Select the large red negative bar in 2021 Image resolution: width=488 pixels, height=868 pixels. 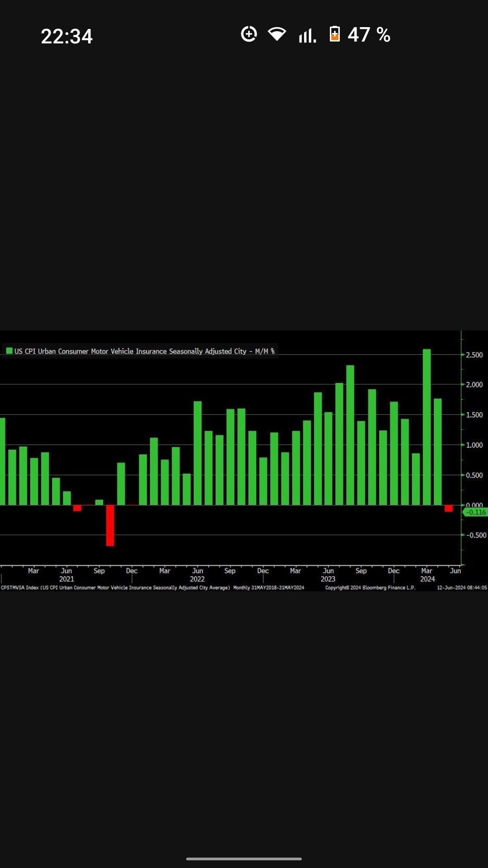click(x=110, y=525)
